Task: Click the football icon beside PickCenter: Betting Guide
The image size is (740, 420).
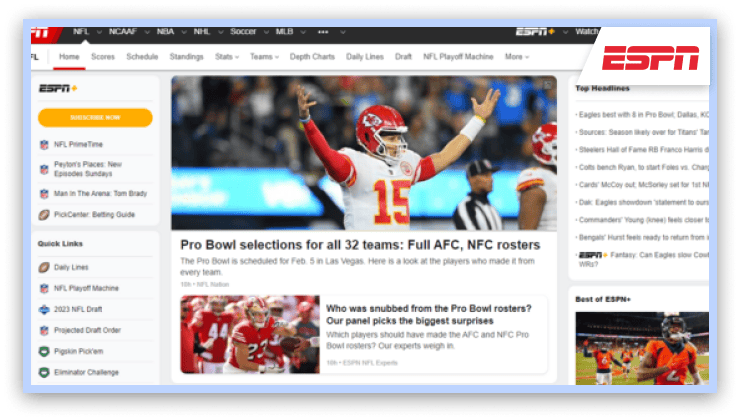Action: [44, 215]
